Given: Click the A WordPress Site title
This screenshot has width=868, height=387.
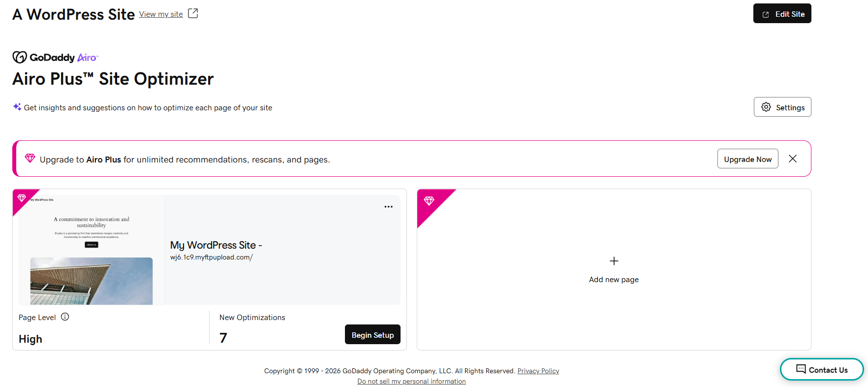Looking at the screenshot, I should [74, 14].
